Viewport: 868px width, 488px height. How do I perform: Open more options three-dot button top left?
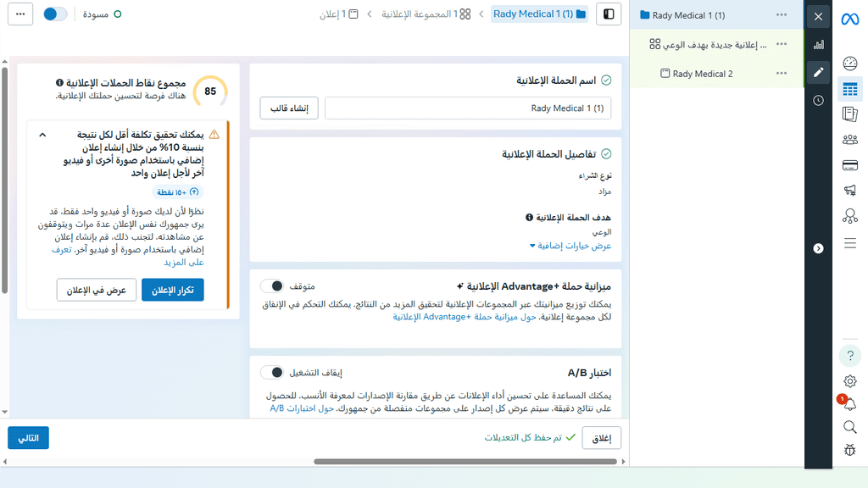pyautogui.click(x=20, y=14)
